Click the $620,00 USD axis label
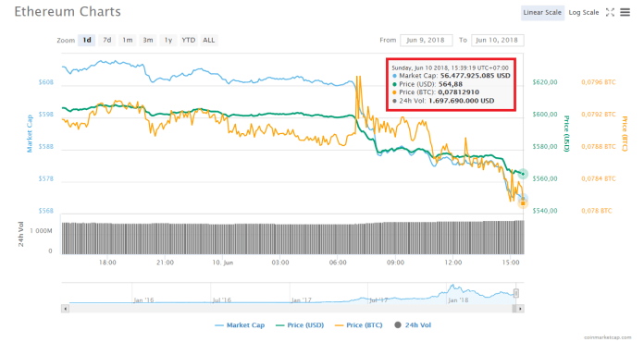644x342 pixels. tap(545, 82)
